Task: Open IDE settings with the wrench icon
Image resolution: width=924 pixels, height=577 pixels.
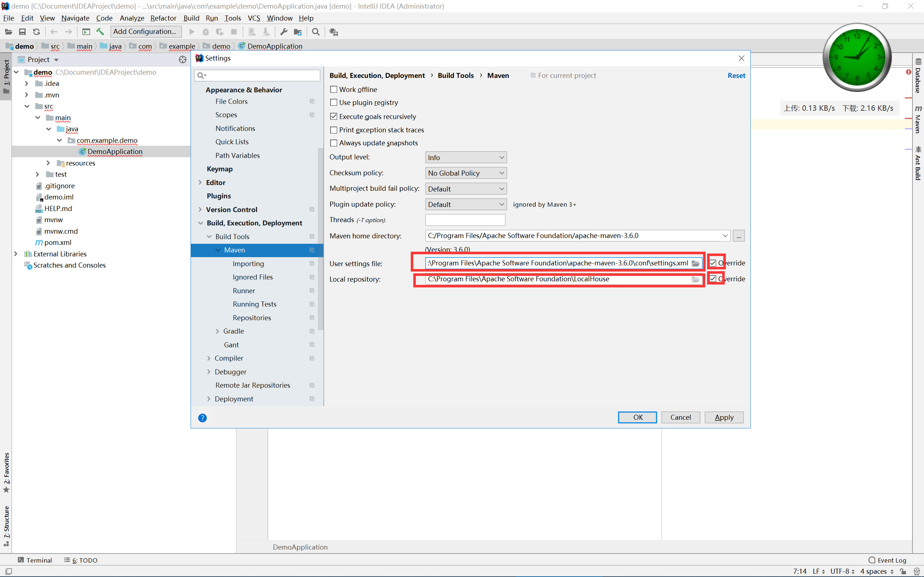Action: (x=283, y=32)
